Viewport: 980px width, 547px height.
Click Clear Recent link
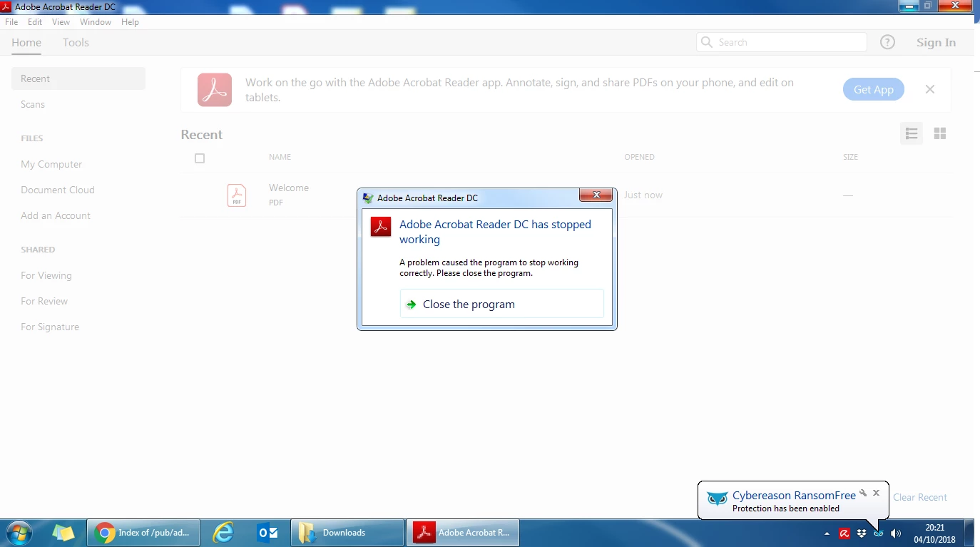pos(920,497)
